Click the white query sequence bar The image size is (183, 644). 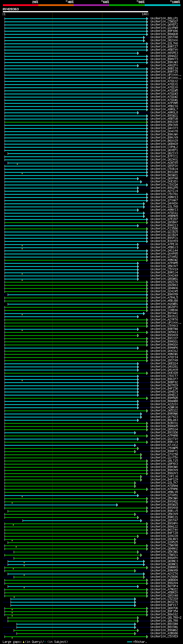[x=75, y=12]
